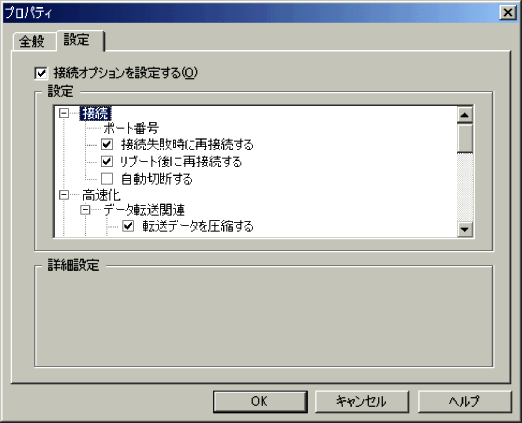Click the キャンセル button
The width and height of the screenshot is (522, 423).
pyautogui.click(x=361, y=401)
